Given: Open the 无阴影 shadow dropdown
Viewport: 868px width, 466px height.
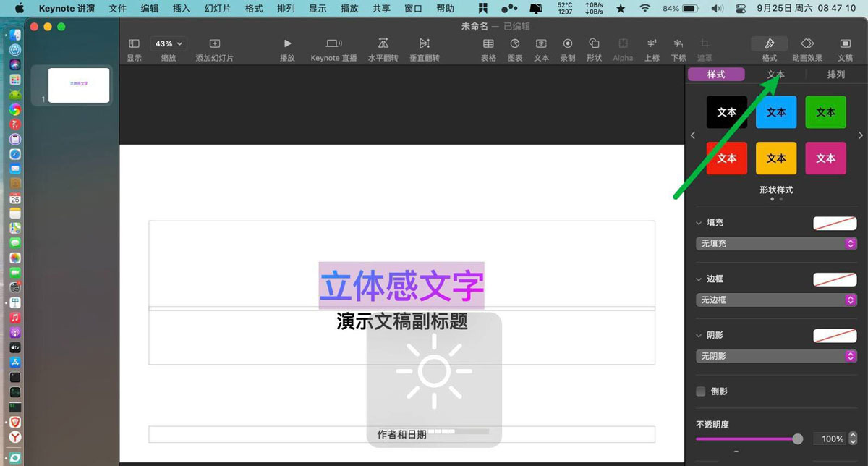Looking at the screenshot, I should [x=776, y=357].
